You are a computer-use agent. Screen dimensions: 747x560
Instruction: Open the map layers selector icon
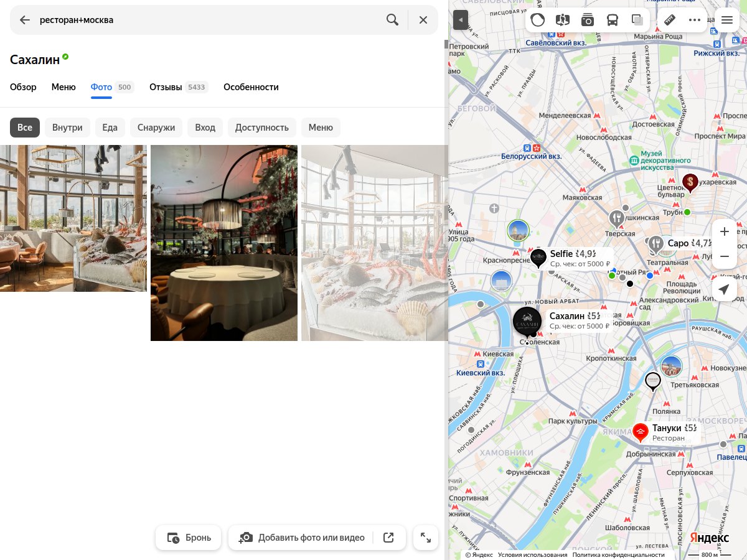click(637, 20)
